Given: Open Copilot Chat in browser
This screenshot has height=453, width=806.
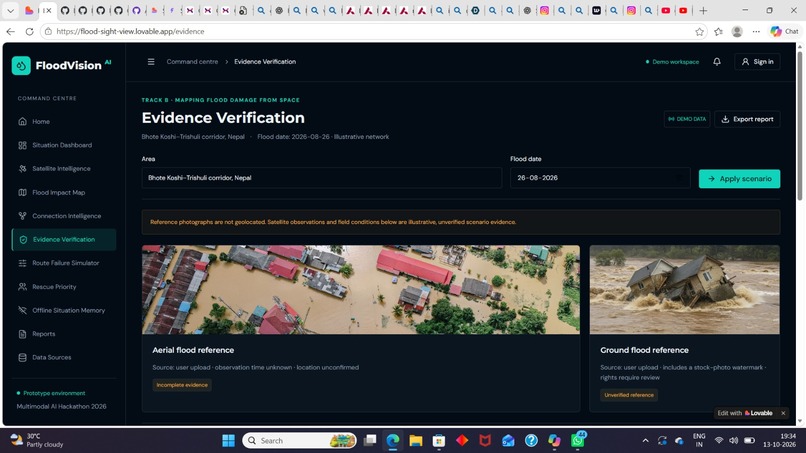Looking at the screenshot, I should (x=784, y=31).
